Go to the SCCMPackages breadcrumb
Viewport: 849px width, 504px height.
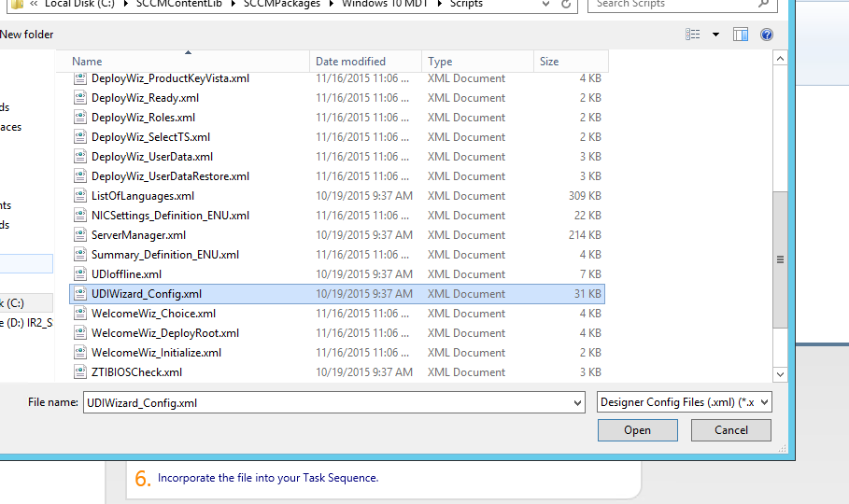click(x=281, y=4)
